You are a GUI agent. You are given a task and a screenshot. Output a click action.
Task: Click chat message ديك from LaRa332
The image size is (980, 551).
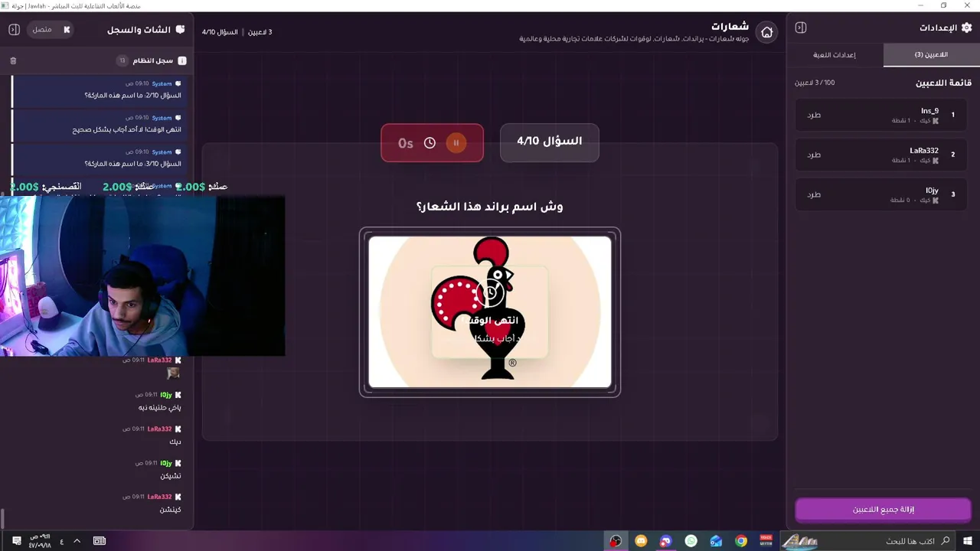pyautogui.click(x=175, y=442)
